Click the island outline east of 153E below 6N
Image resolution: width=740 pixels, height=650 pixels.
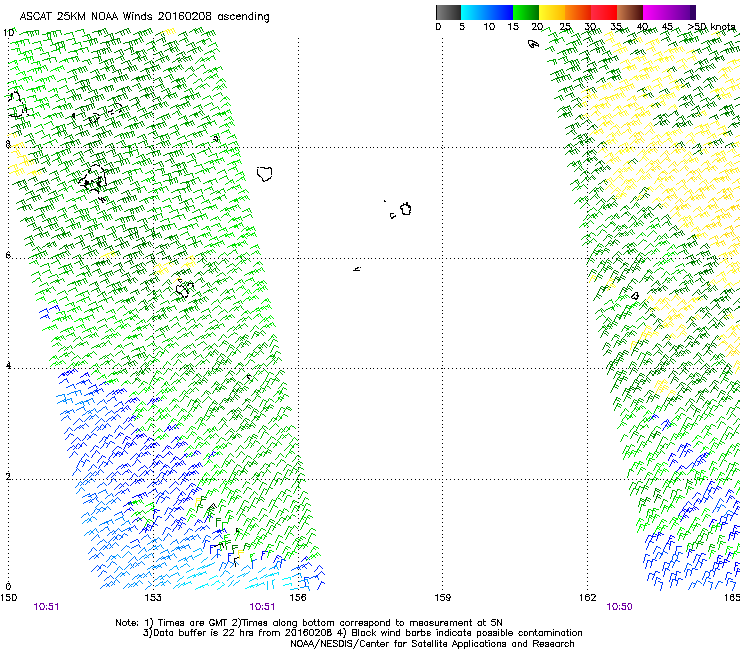(x=184, y=288)
